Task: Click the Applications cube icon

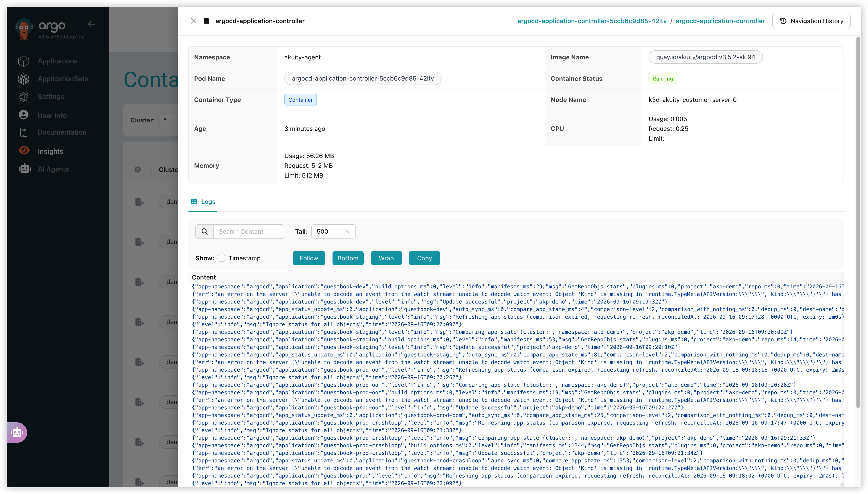Action: (x=24, y=61)
